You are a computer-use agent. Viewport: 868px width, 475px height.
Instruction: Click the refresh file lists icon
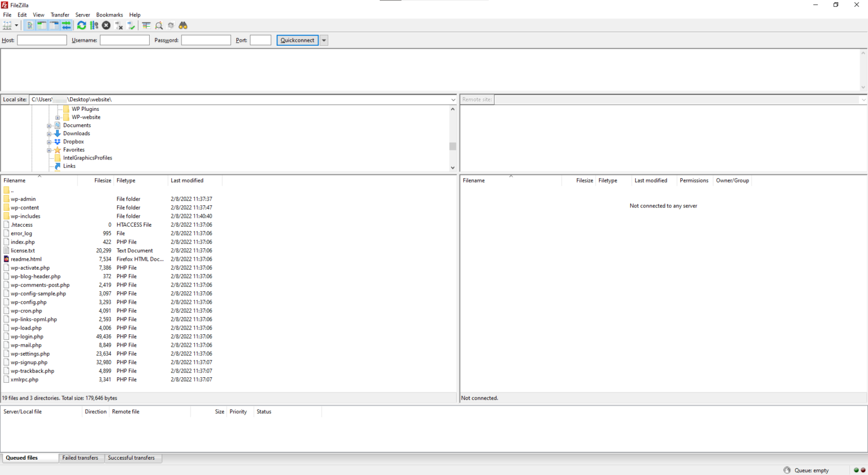point(81,25)
